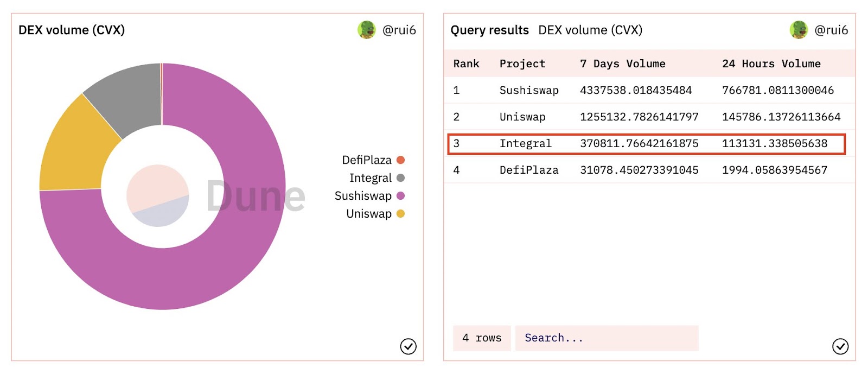Select the Uniswap legend label
868x374 pixels.
point(369,214)
